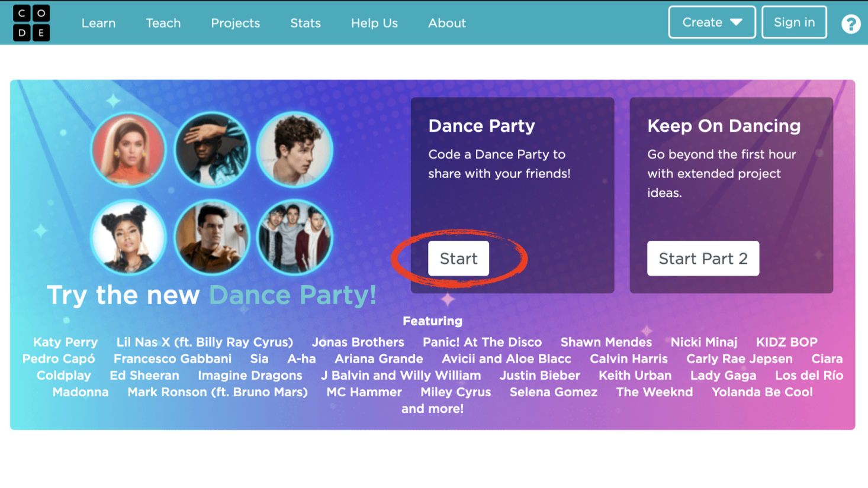Viewport: 868px width, 488px height.
Task: Open the Learn menu item
Action: pyautogui.click(x=98, y=23)
